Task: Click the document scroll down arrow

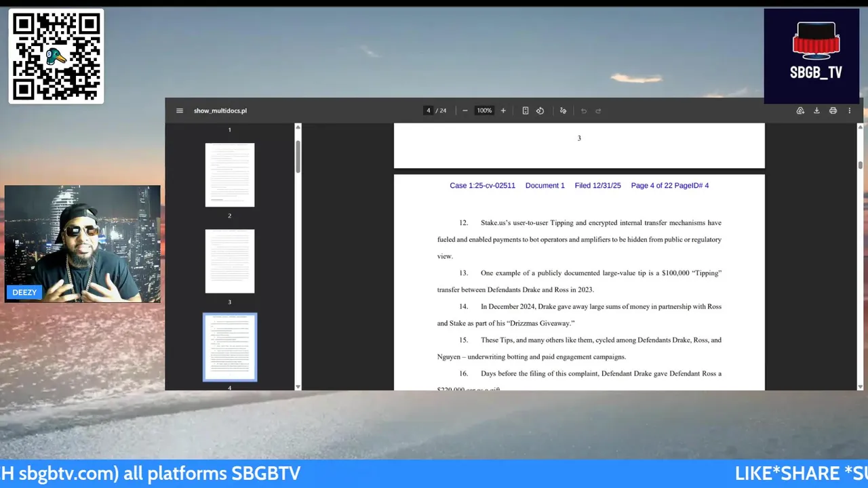Action: 860,386
